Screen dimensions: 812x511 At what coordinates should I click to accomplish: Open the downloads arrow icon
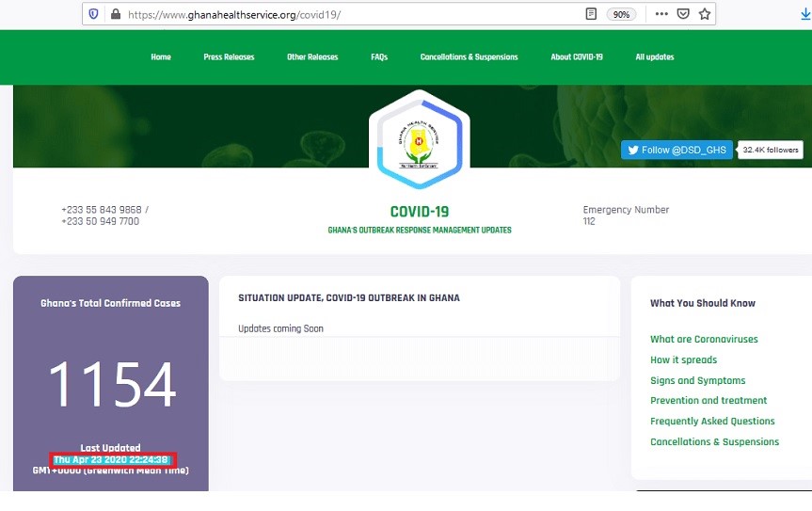point(805,14)
